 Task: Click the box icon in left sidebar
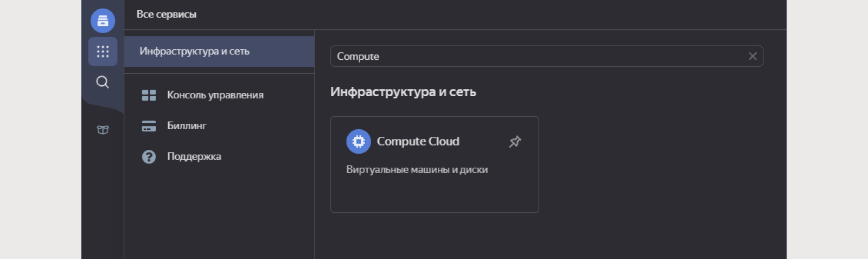point(103,130)
